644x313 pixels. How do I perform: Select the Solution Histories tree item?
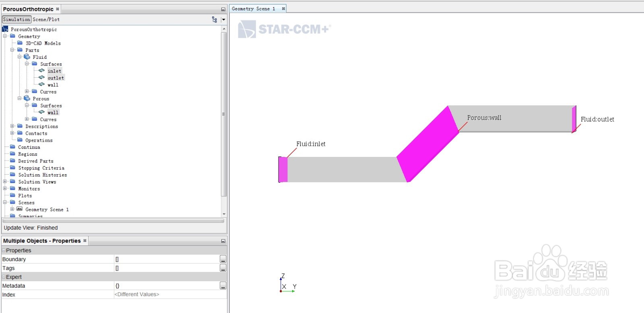click(43, 175)
